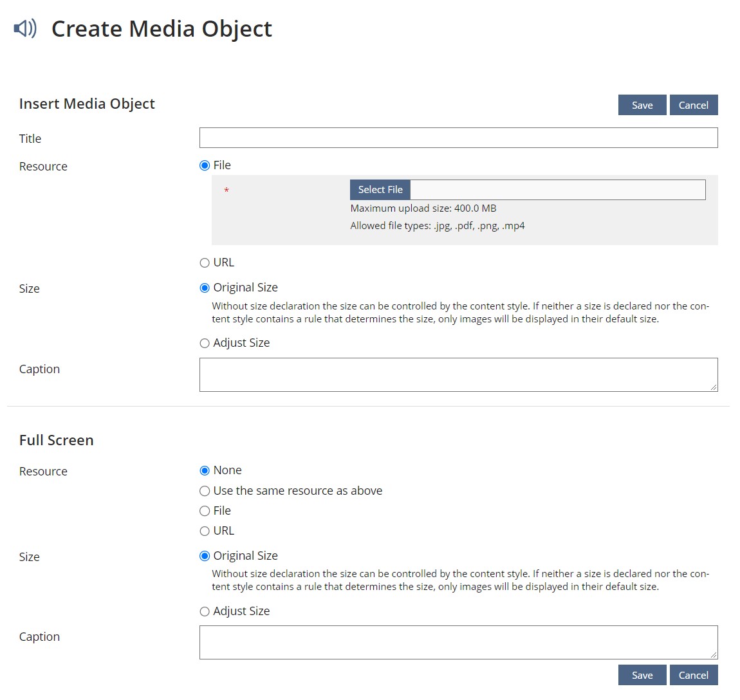
Task: Select File radio under Insert Media Object
Action: [x=205, y=165]
